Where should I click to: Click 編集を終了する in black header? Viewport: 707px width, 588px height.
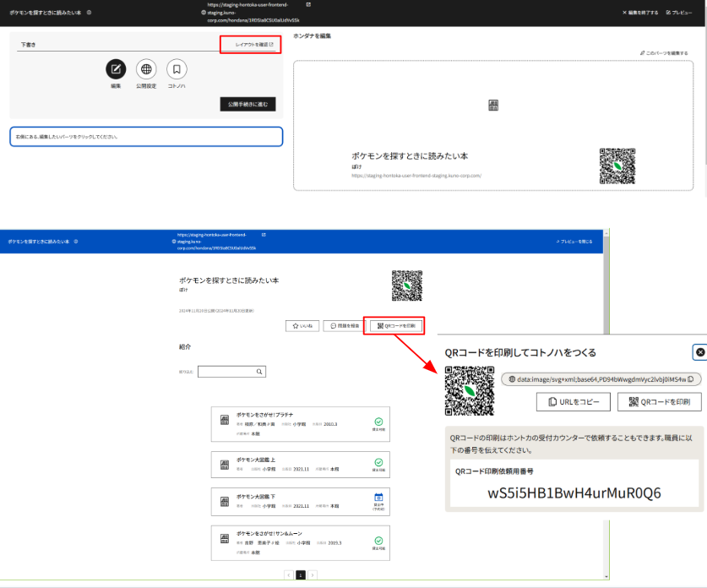coord(640,13)
